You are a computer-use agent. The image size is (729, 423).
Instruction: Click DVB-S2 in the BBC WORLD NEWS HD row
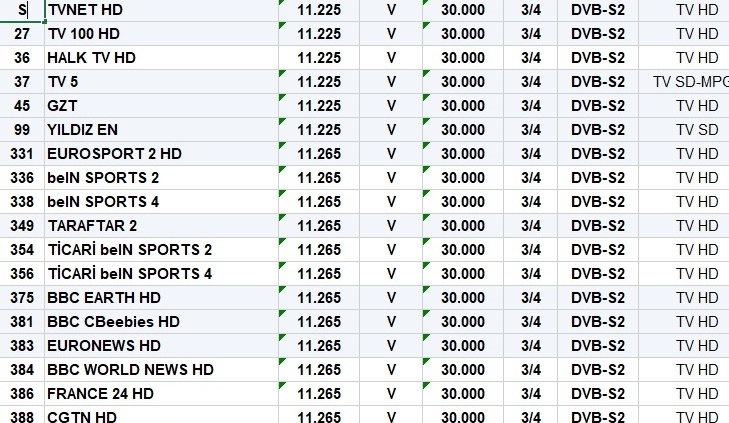point(598,370)
